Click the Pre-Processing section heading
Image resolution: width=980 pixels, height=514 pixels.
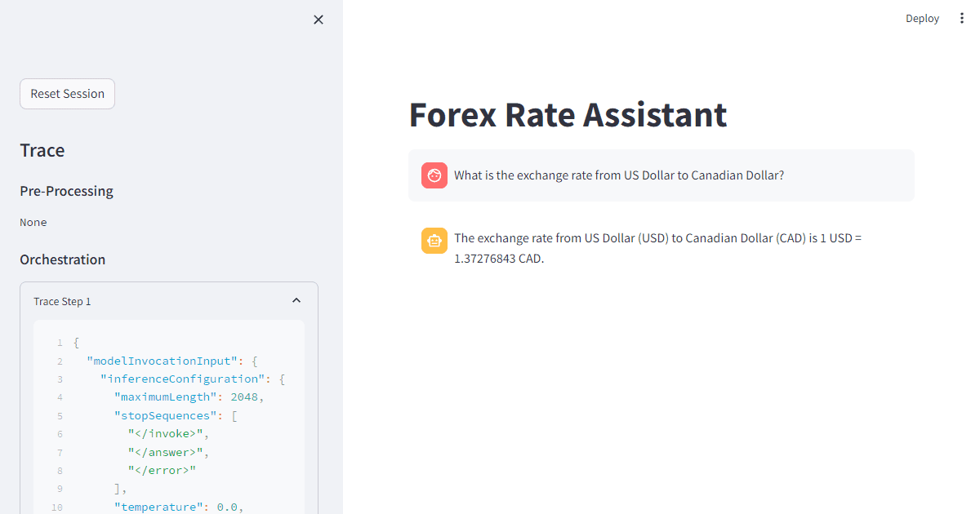point(66,191)
